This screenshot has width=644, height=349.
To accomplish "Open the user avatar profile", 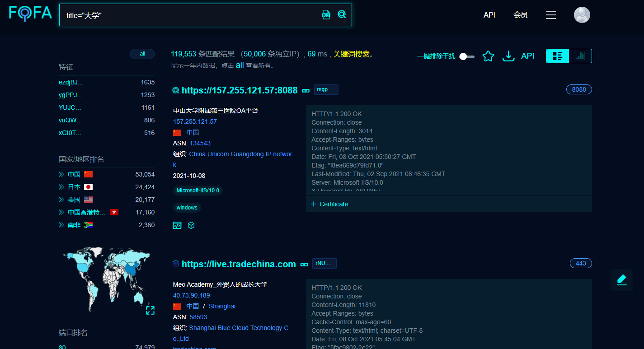I will (582, 15).
